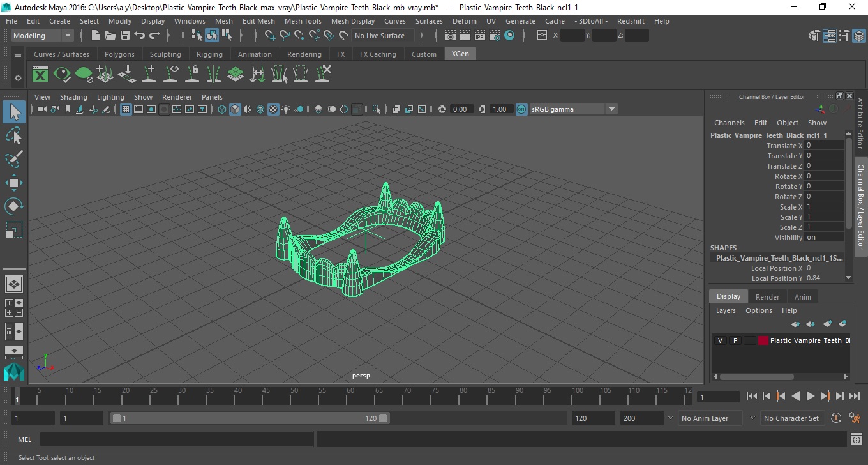This screenshot has width=868, height=465.
Task: Toggle the V visibility of layer
Action: (x=720, y=340)
